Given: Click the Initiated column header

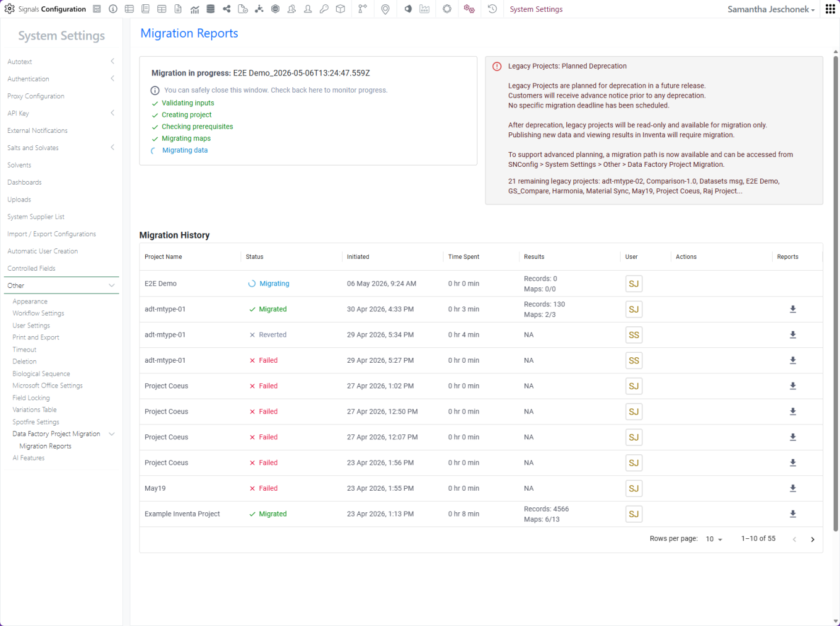Looking at the screenshot, I should coord(358,257).
